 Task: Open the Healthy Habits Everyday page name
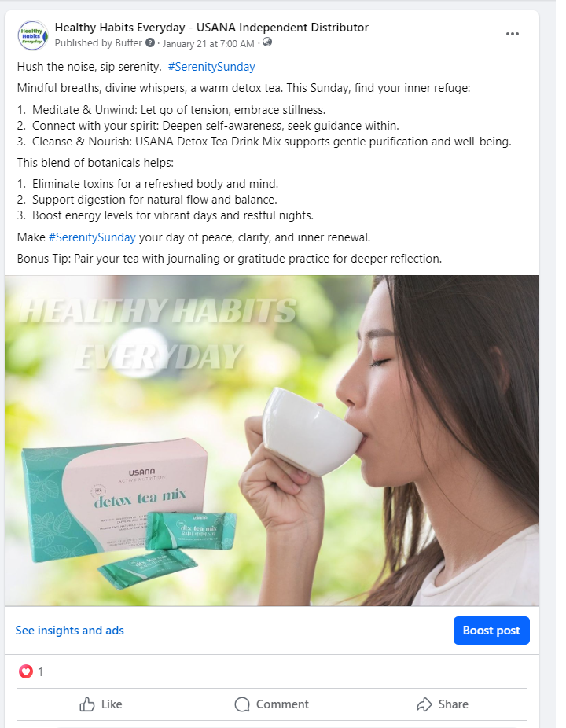tap(211, 28)
